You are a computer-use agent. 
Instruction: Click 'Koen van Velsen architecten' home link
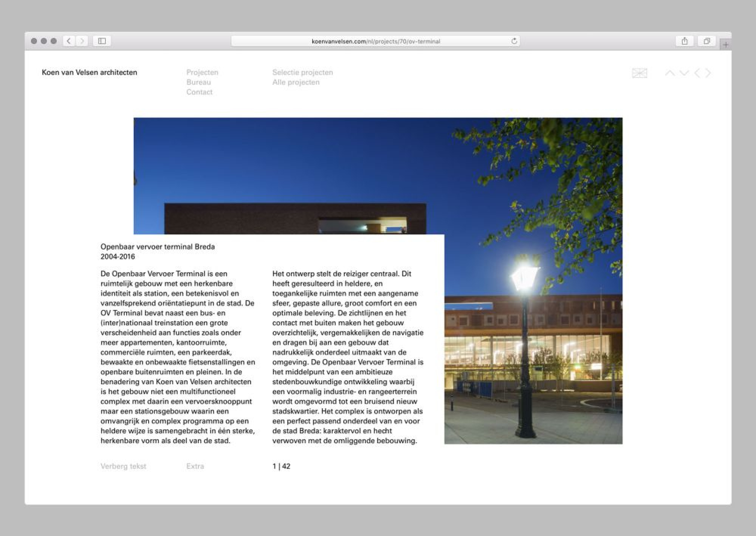89,72
